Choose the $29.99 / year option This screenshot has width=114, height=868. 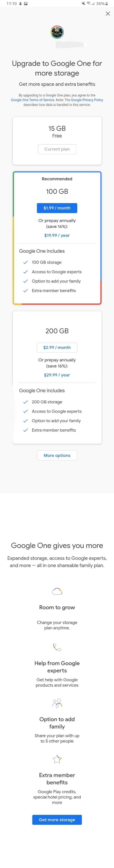click(x=57, y=375)
